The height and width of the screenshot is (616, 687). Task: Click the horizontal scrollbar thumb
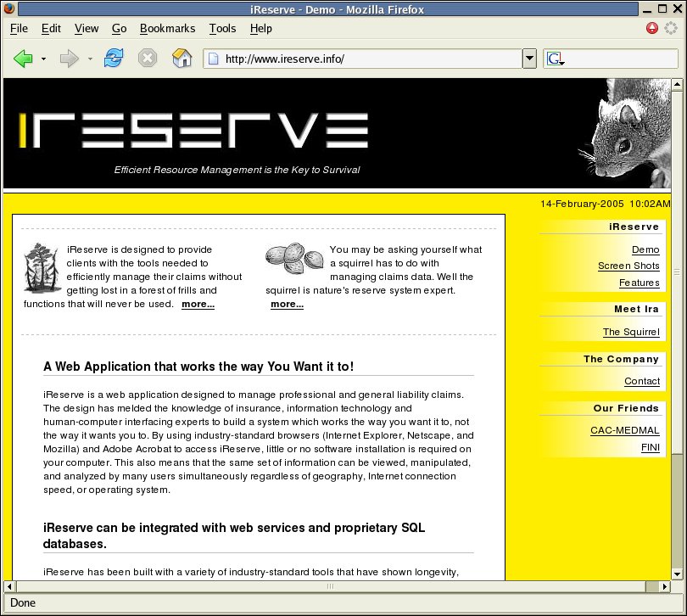(331, 586)
